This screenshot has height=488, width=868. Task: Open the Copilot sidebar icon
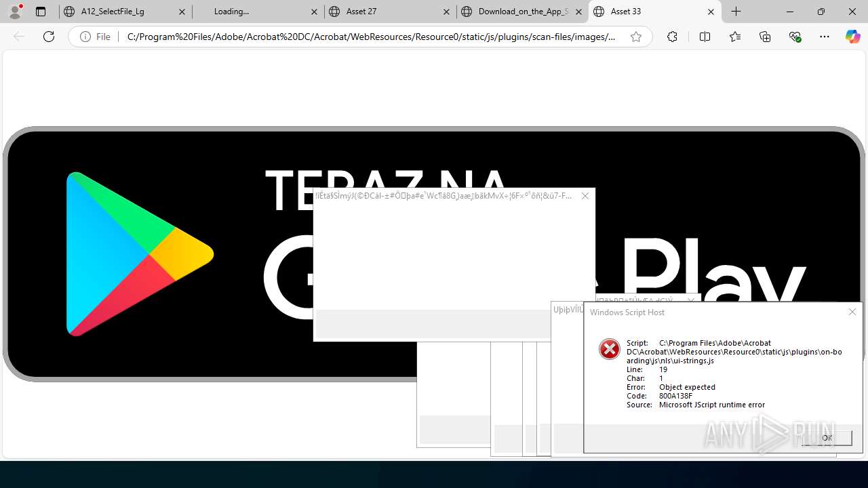tap(852, 37)
